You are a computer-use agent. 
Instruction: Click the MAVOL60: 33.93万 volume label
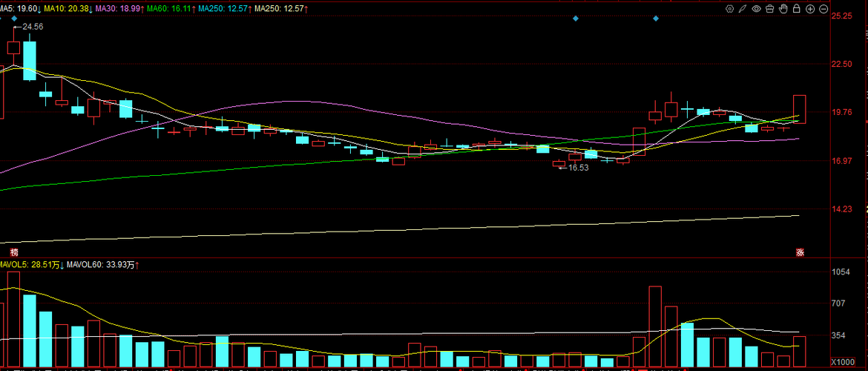(x=102, y=265)
